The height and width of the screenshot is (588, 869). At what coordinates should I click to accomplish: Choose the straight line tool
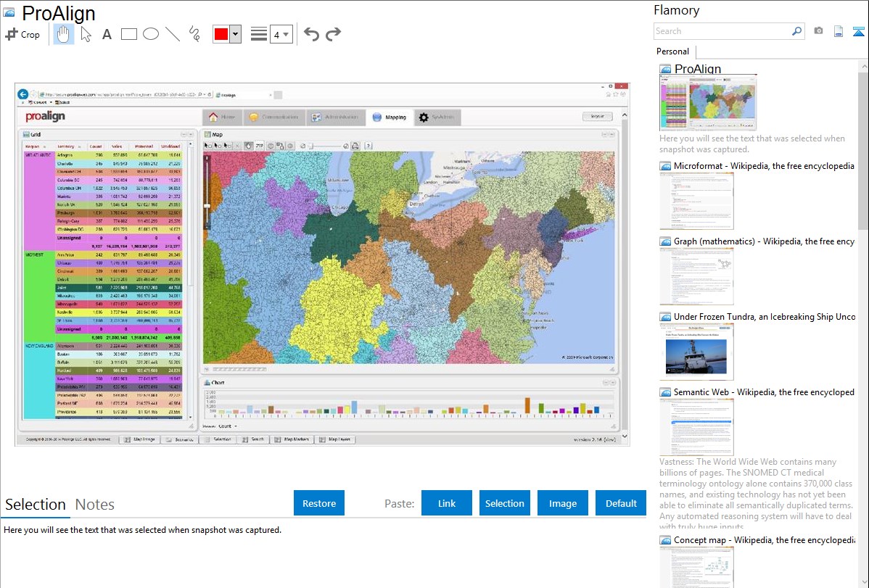click(173, 34)
